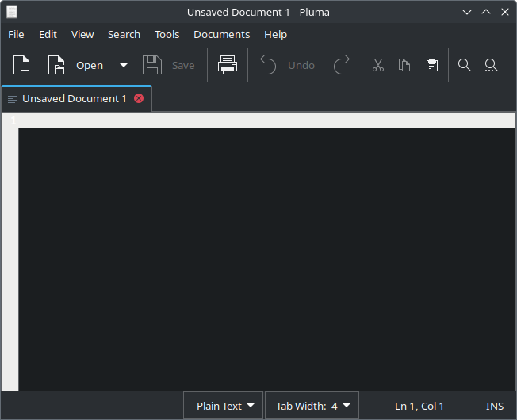Click the Open file icon
This screenshot has height=420, width=517.
pos(56,65)
